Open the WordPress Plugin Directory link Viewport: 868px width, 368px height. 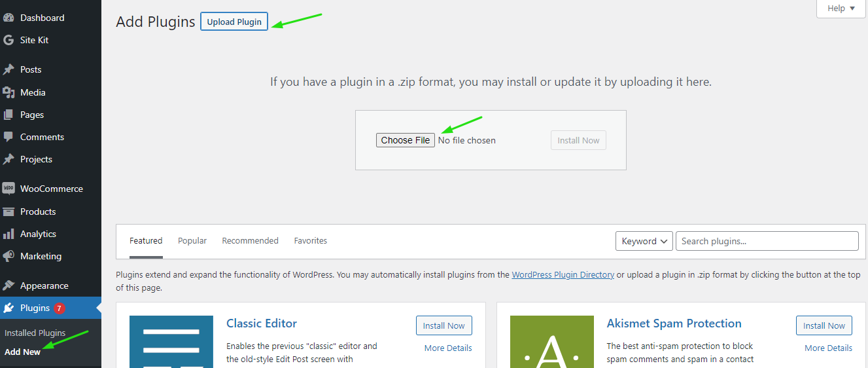tap(563, 275)
